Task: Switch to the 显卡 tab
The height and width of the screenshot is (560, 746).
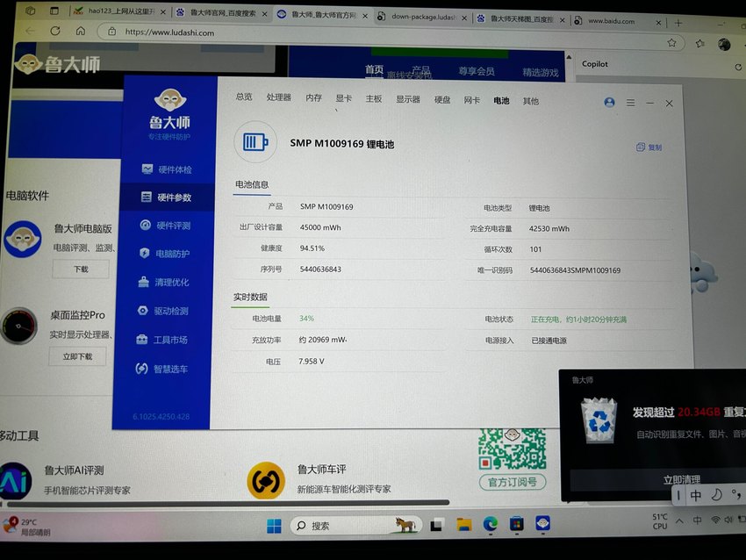Action: coord(343,98)
